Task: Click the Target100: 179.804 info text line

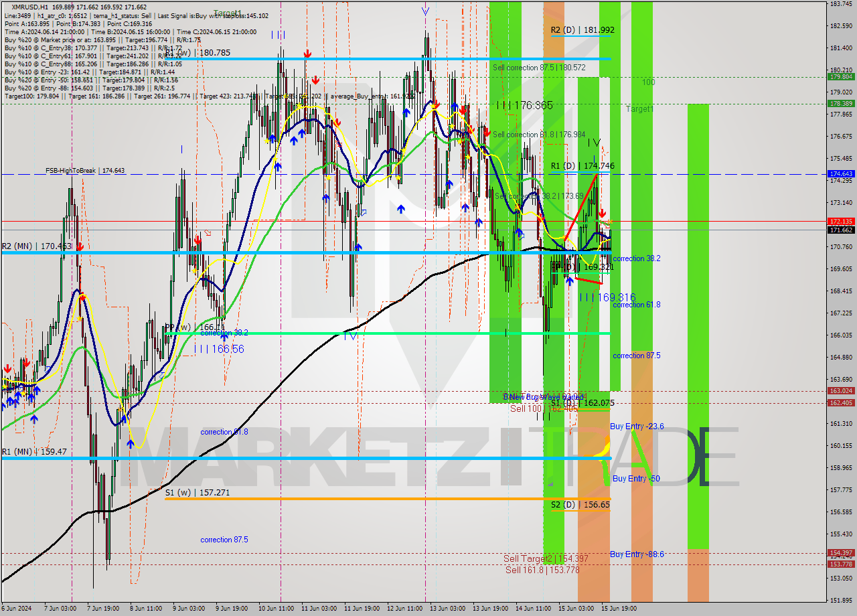Action: tap(210, 96)
